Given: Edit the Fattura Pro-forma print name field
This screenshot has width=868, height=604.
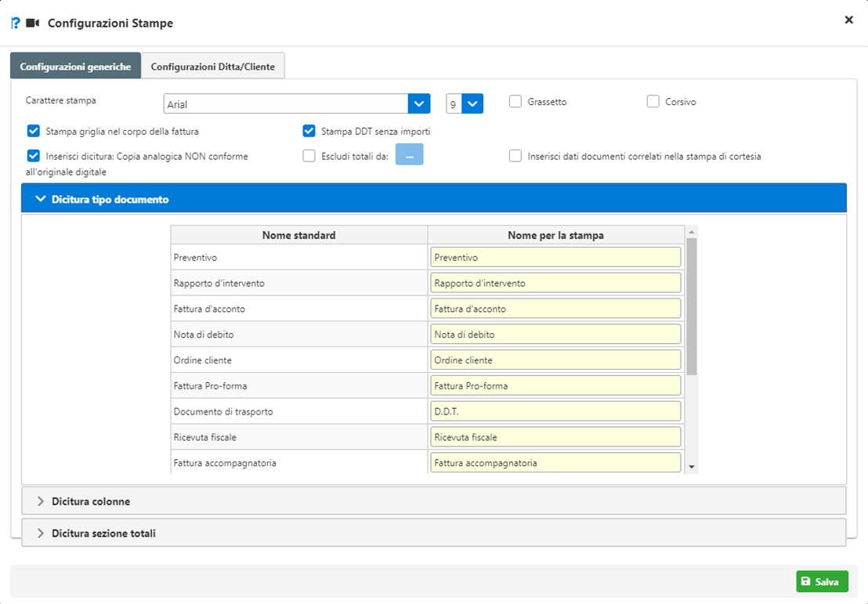Looking at the screenshot, I should pyautogui.click(x=555, y=386).
